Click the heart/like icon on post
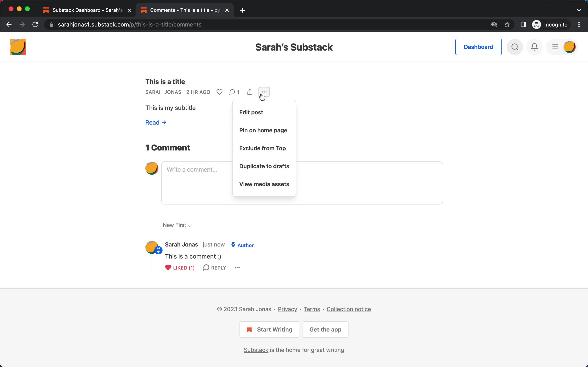 coord(219,92)
